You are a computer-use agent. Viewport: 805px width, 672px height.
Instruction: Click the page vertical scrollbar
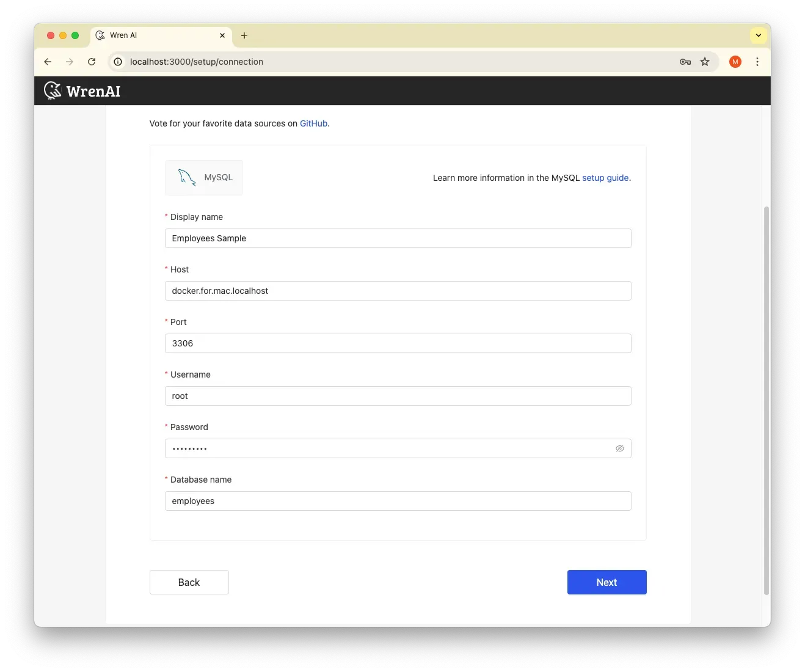[767, 400]
